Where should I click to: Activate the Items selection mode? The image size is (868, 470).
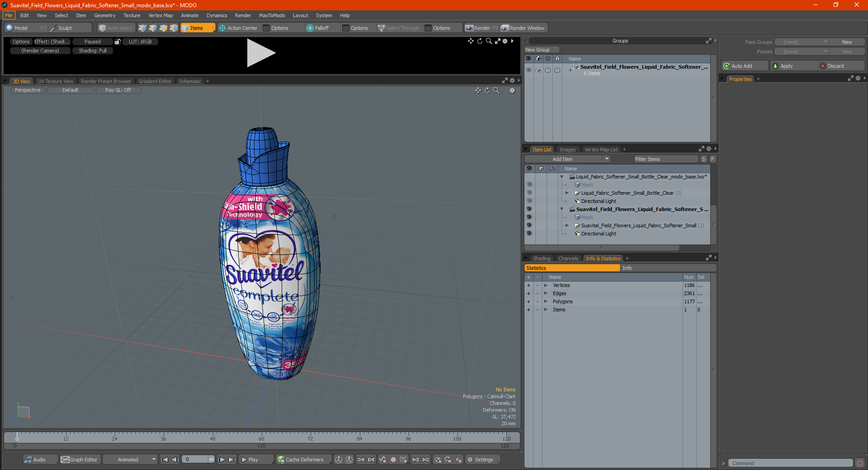coord(198,28)
